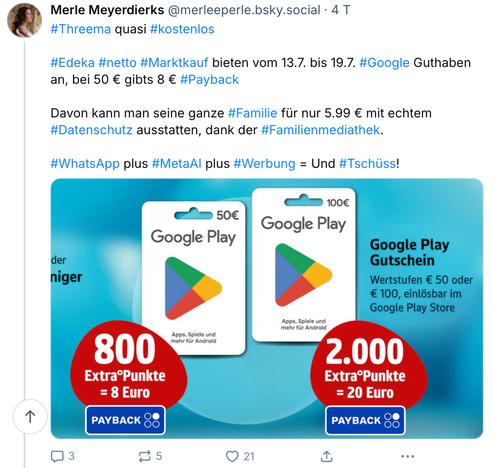This screenshot has height=468, width=493.
Task: Open the Merle Meyerdierks display name
Action: (107, 10)
